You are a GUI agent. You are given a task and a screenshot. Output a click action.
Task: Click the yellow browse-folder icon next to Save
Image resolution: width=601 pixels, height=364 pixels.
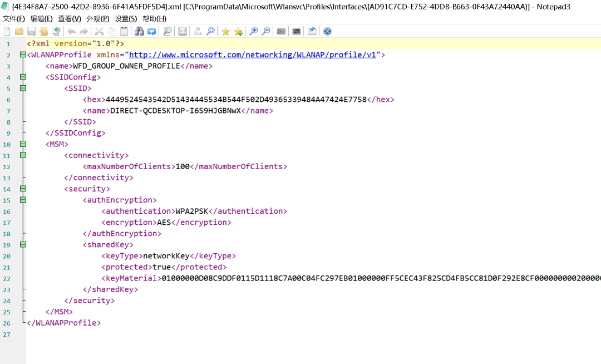point(44,31)
